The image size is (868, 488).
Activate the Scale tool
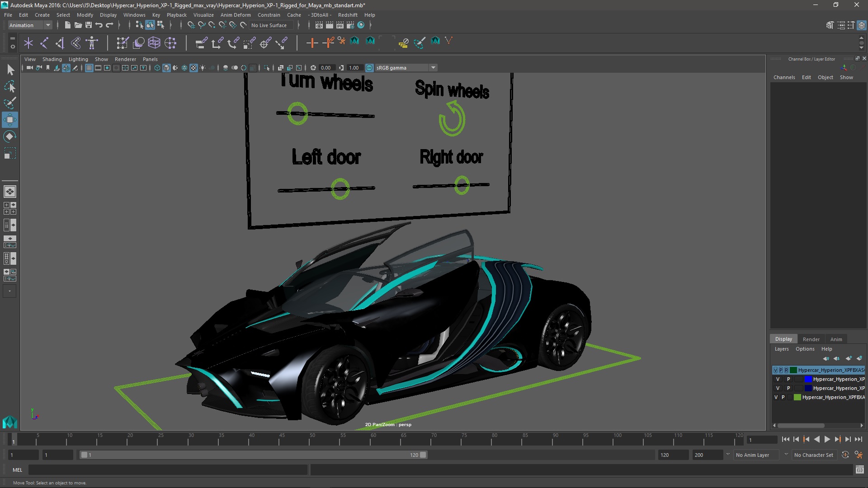(x=10, y=153)
